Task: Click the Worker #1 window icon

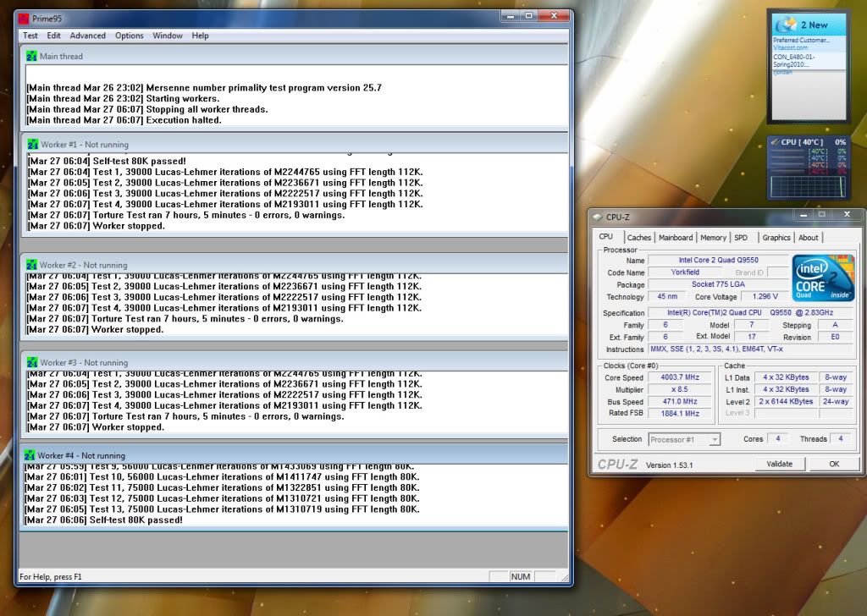Action: click(33, 144)
